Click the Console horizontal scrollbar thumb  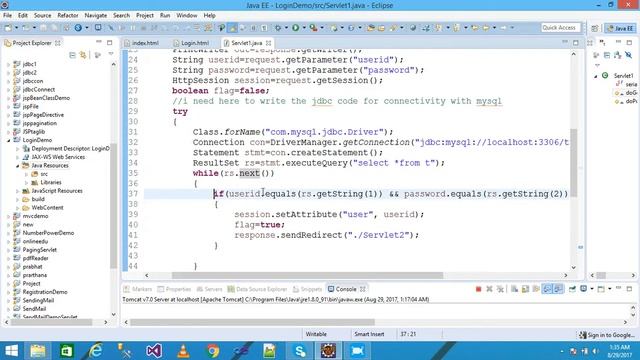point(252,322)
